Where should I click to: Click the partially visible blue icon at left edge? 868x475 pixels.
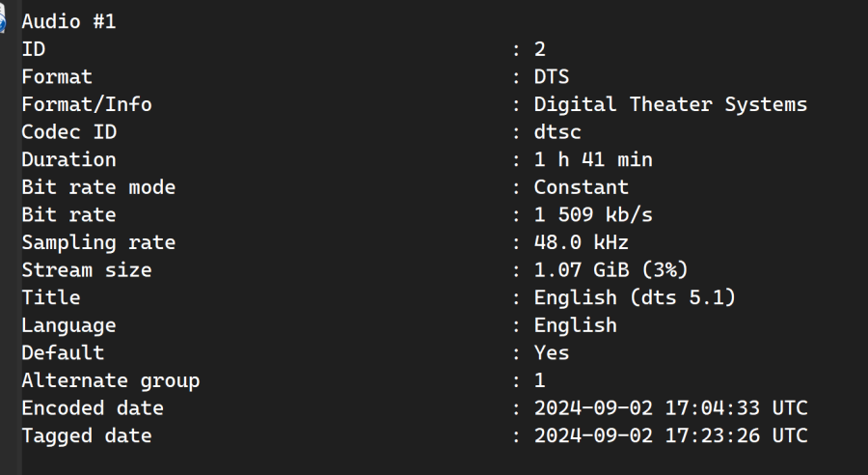(x=3, y=23)
